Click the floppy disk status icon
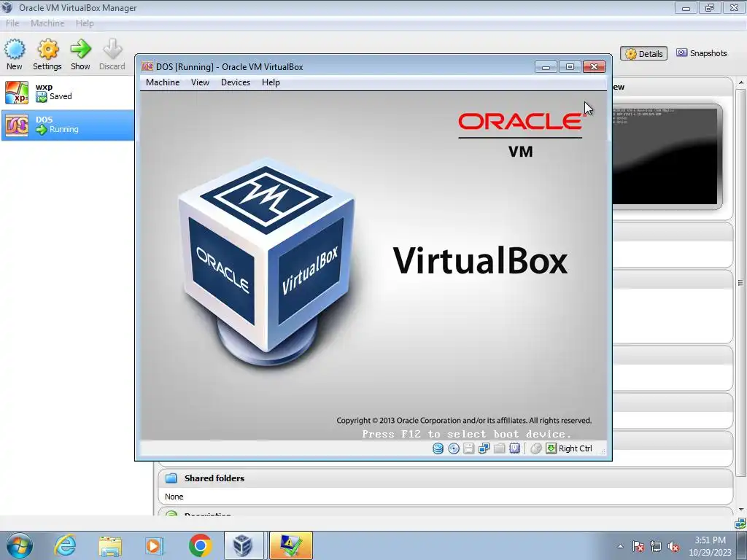The width and height of the screenshot is (747, 560). (x=469, y=448)
